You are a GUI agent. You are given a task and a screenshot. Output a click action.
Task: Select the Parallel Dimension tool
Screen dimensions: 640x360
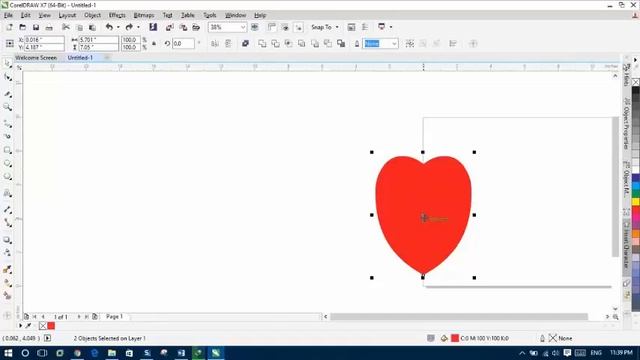[8, 209]
